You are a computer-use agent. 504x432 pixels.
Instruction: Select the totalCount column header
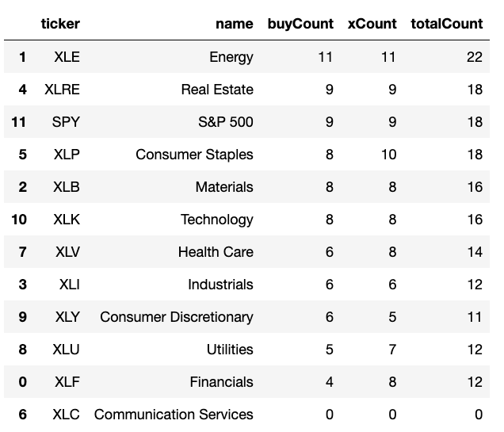point(446,24)
